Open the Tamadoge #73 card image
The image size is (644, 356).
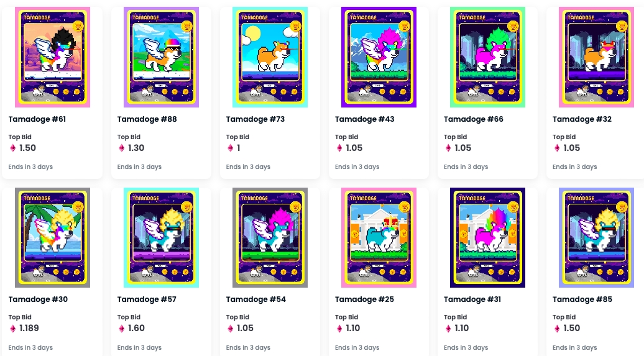tap(270, 57)
